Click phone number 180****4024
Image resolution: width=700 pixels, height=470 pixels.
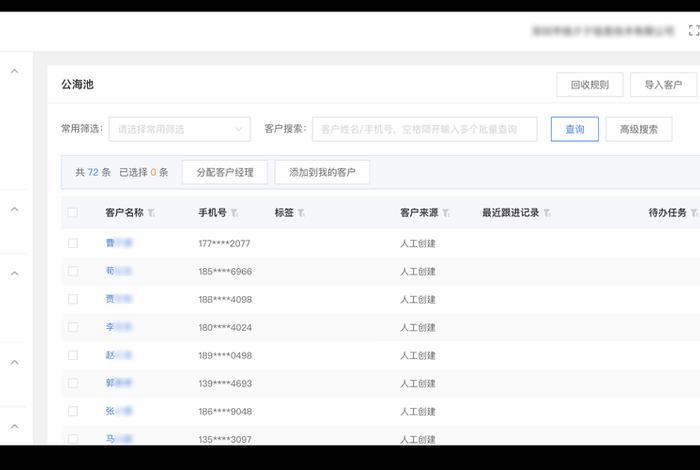click(x=225, y=328)
